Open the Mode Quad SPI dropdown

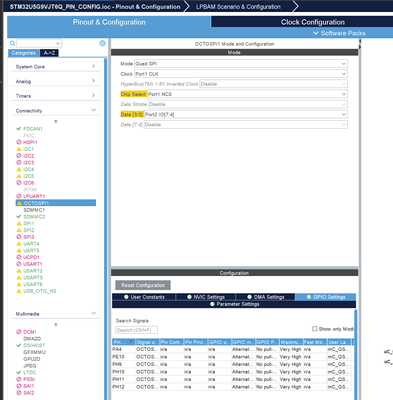point(241,64)
